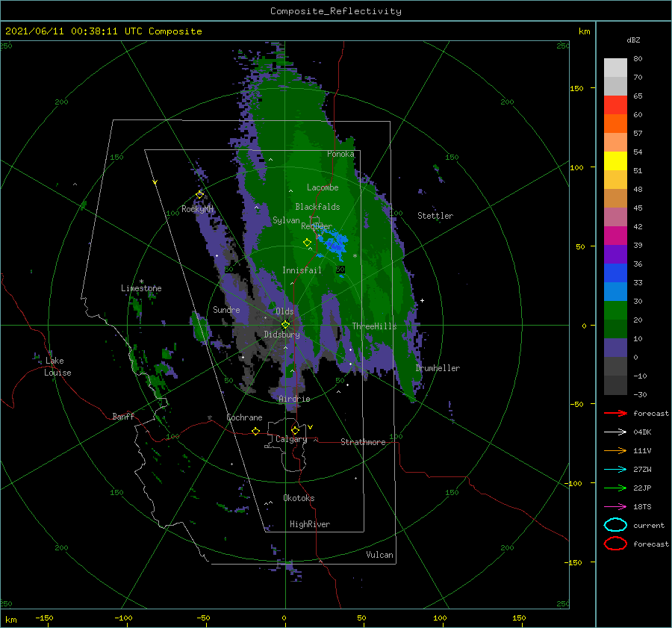The height and width of the screenshot is (628, 672).
Task: Click the yellow V marker beside Calgary
Action: coord(310,427)
